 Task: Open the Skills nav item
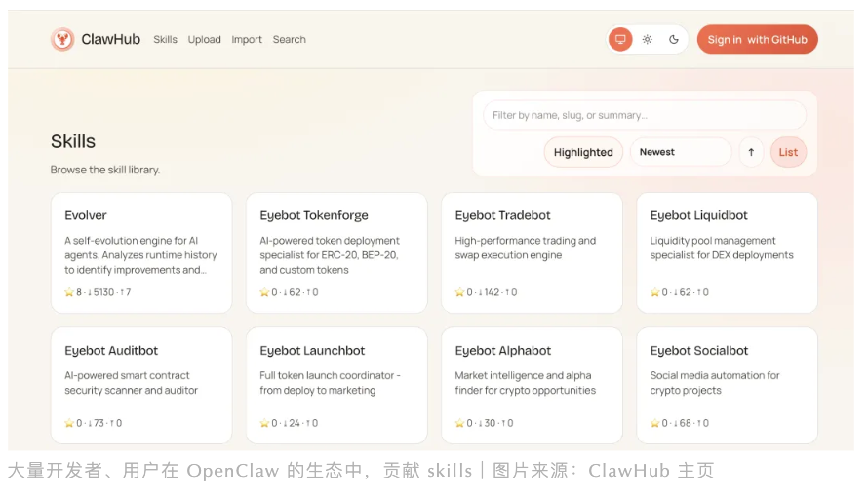pyautogui.click(x=165, y=40)
